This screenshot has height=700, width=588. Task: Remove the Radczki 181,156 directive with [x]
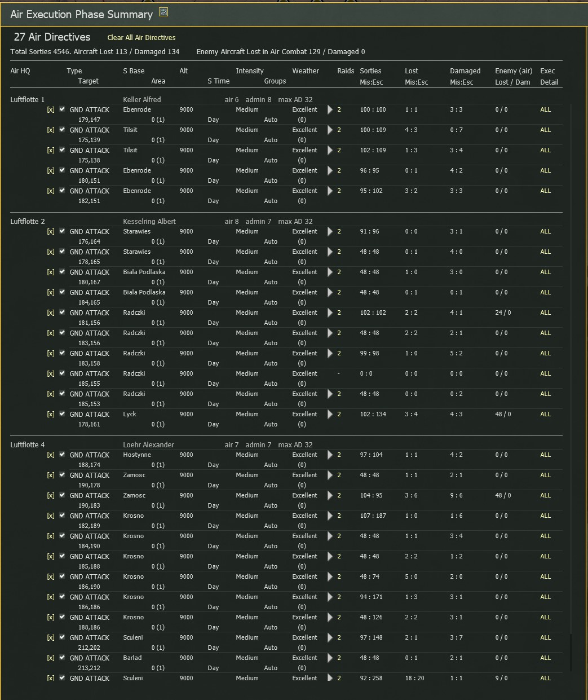(51, 312)
